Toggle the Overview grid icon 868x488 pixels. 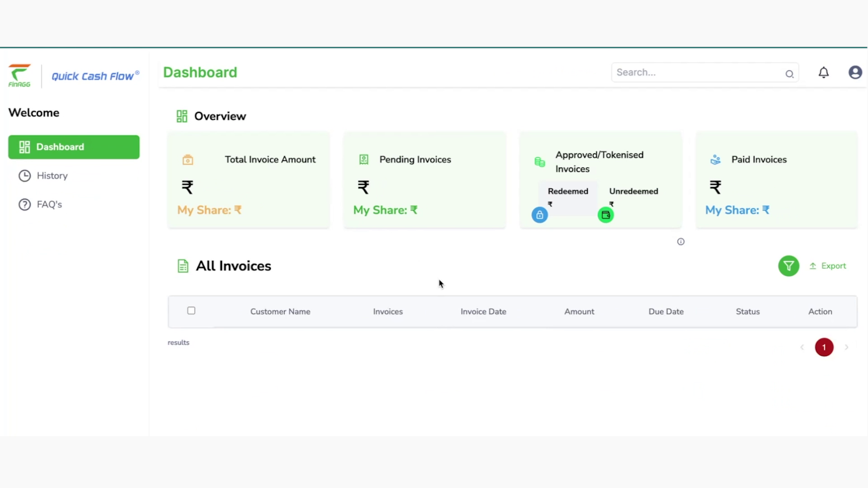point(182,116)
